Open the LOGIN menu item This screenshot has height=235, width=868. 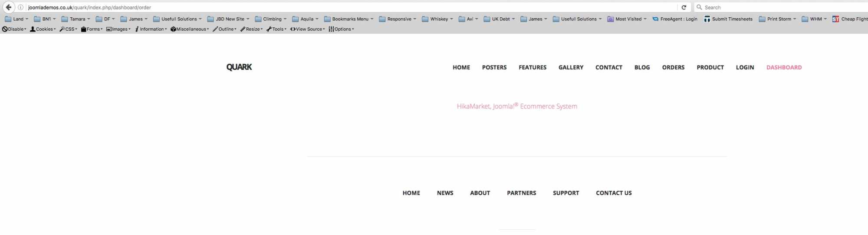(x=745, y=68)
